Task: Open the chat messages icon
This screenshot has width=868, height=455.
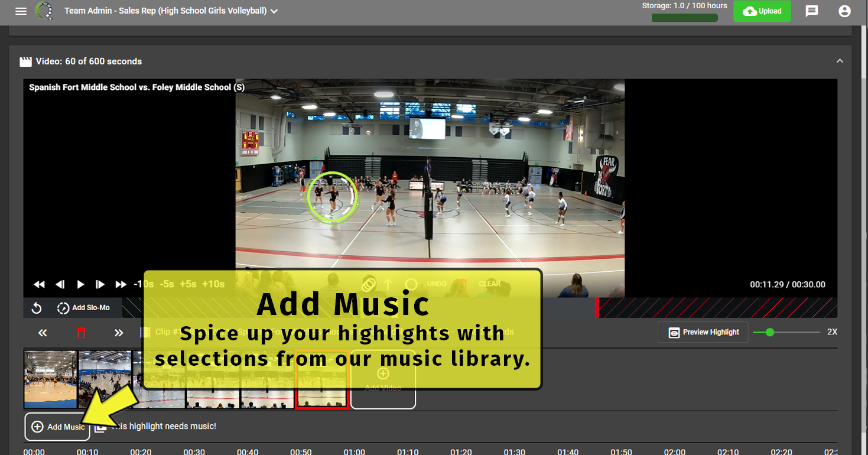Action: 812,11
